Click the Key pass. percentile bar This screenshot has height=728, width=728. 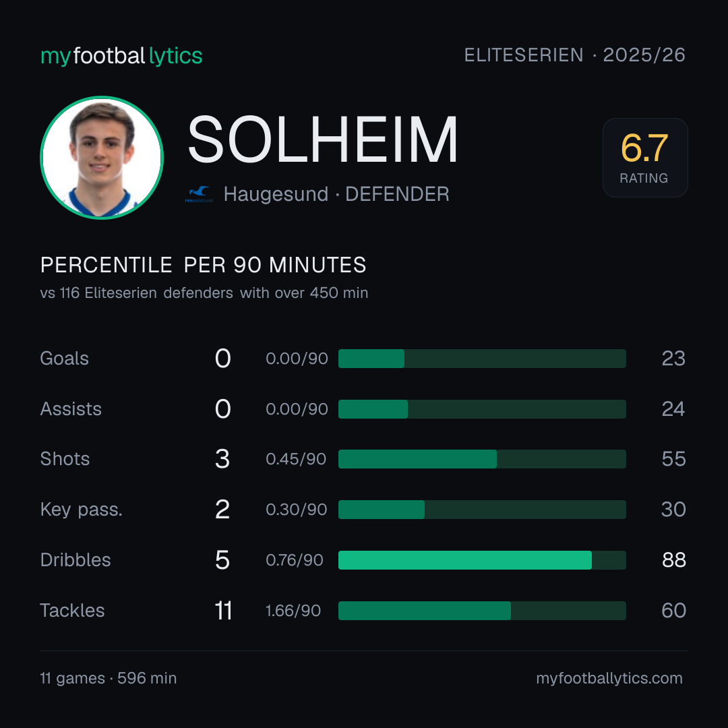(x=482, y=510)
